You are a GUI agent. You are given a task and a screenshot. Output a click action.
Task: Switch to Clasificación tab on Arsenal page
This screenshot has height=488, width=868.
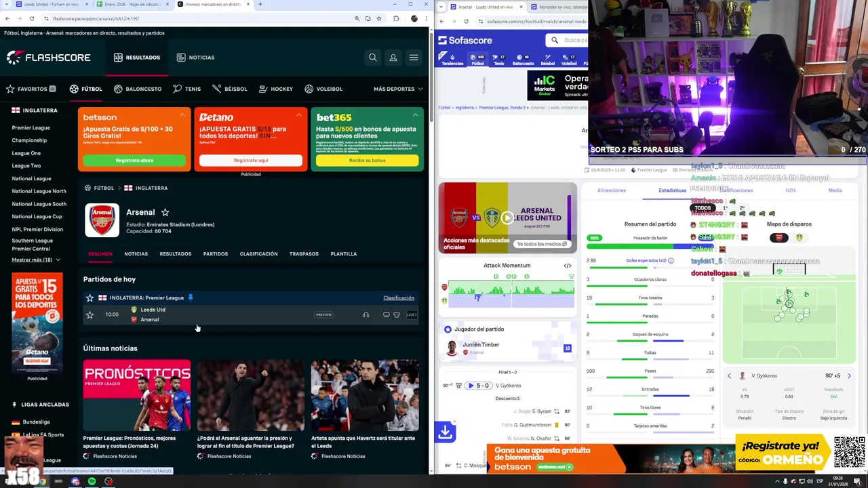pos(258,254)
